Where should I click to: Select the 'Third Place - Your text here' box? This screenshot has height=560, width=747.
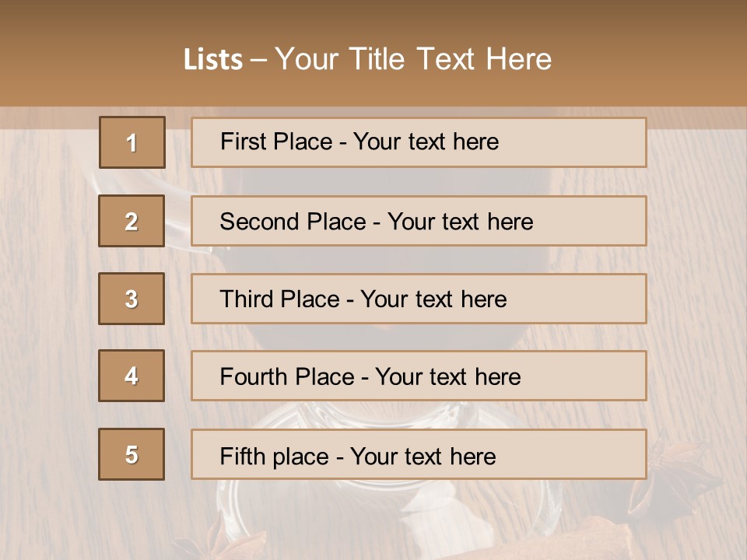coord(419,299)
